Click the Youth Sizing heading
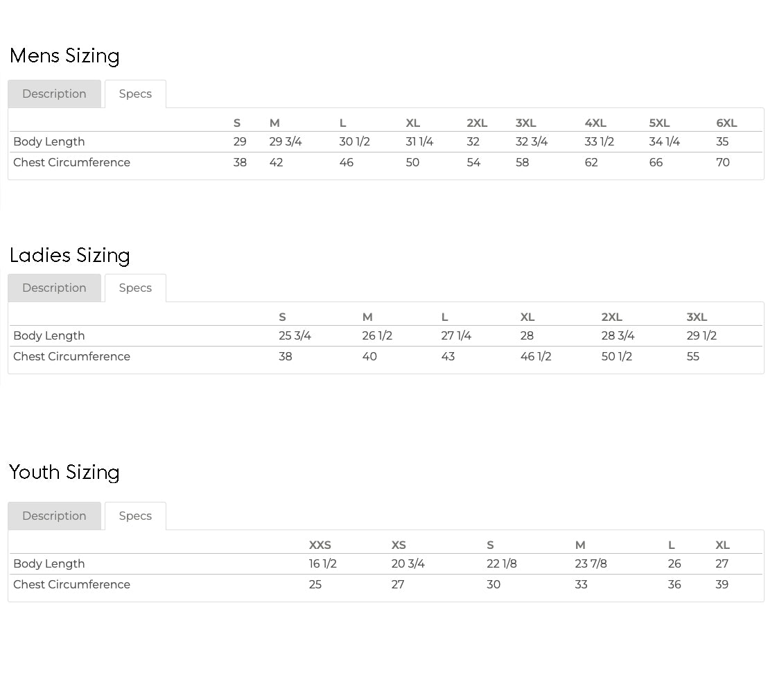 (x=64, y=472)
